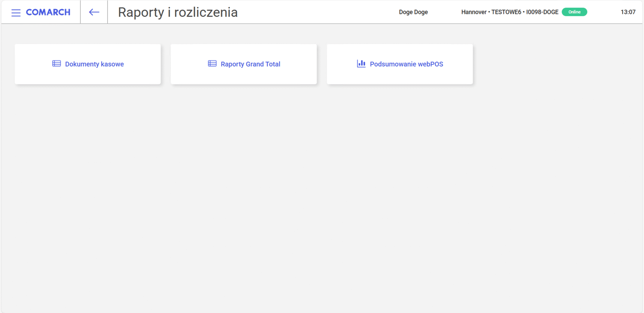This screenshot has width=644, height=313.
Task: Click the Doge Doge user name
Action: (x=413, y=12)
